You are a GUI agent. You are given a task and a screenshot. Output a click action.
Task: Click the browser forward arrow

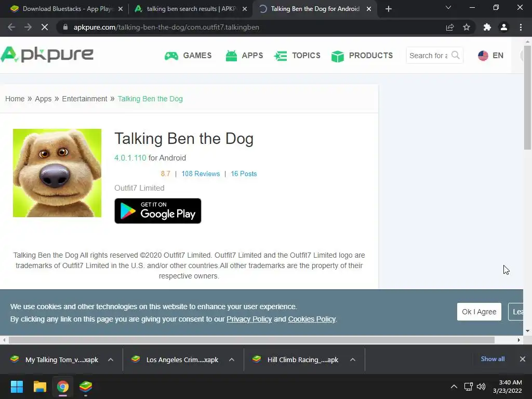(x=28, y=27)
